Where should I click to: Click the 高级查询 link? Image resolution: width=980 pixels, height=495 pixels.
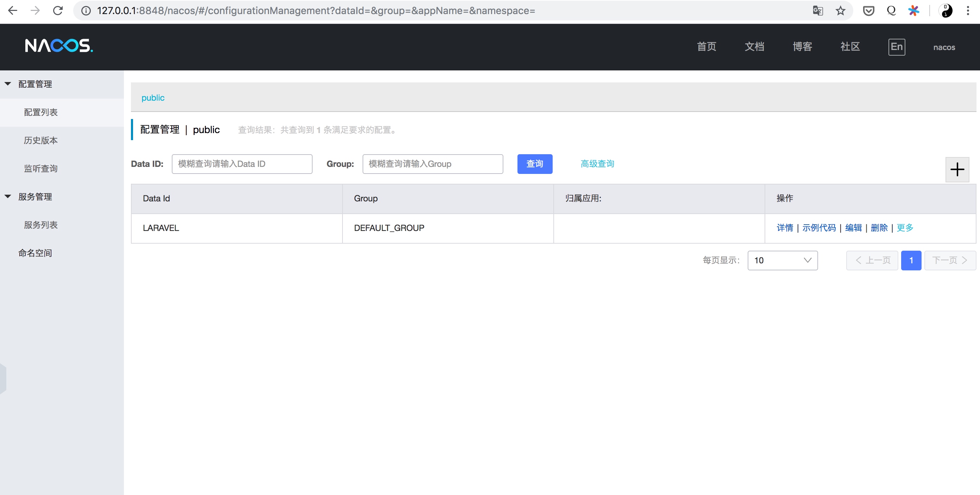point(597,164)
